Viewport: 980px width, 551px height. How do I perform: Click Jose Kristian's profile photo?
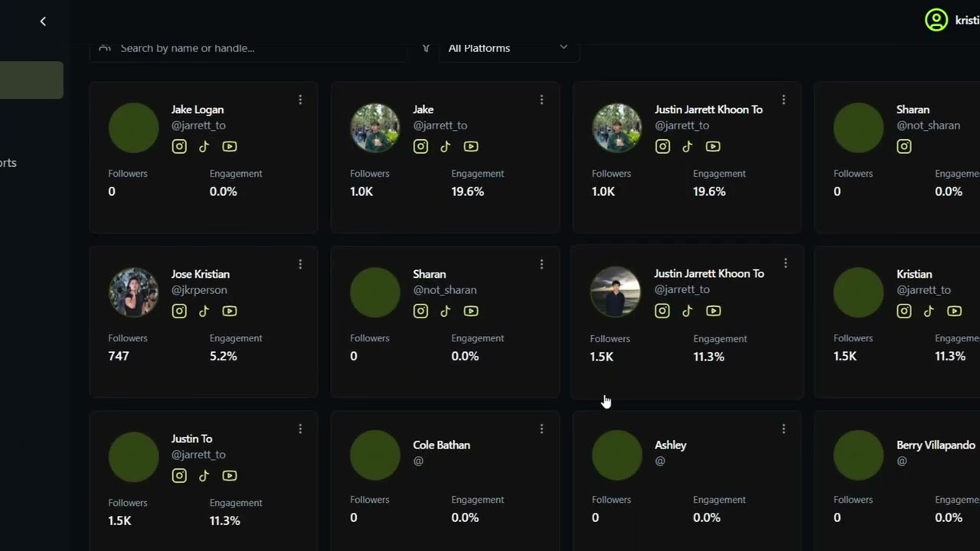133,292
